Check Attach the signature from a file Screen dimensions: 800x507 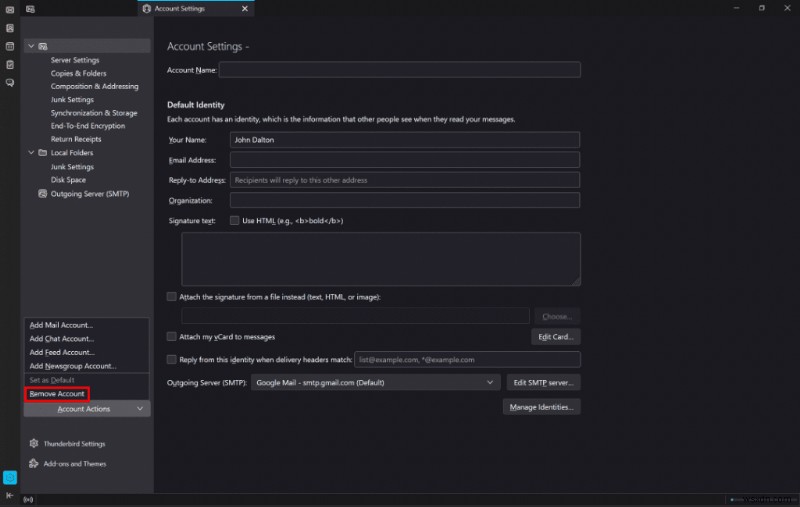pos(171,296)
